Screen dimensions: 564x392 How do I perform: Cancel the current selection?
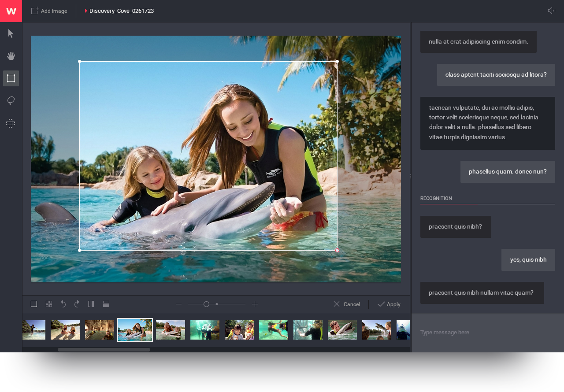click(347, 304)
